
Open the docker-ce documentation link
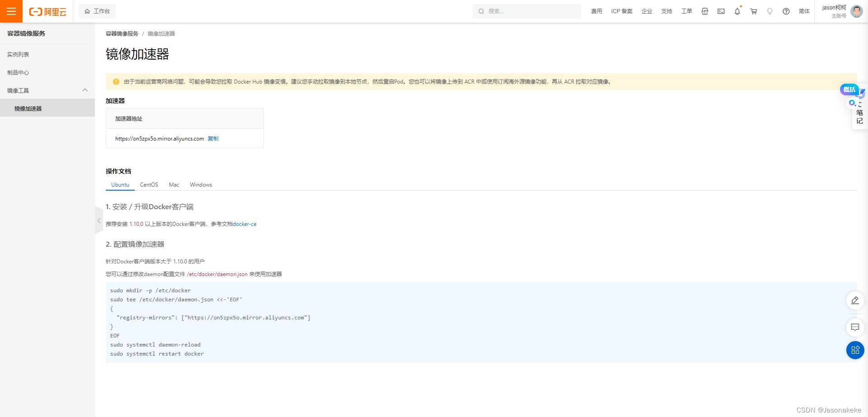pyautogui.click(x=245, y=224)
